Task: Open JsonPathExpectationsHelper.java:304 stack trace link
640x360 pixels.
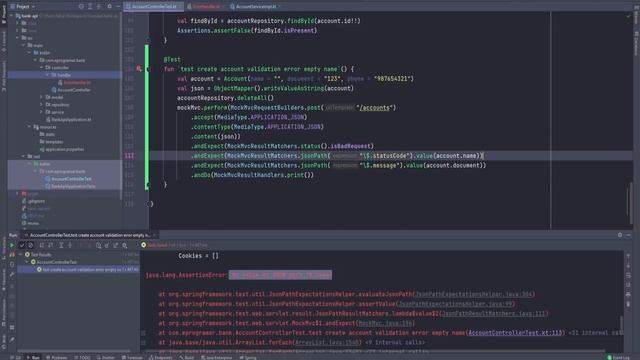Action: click(x=474, y=294)
